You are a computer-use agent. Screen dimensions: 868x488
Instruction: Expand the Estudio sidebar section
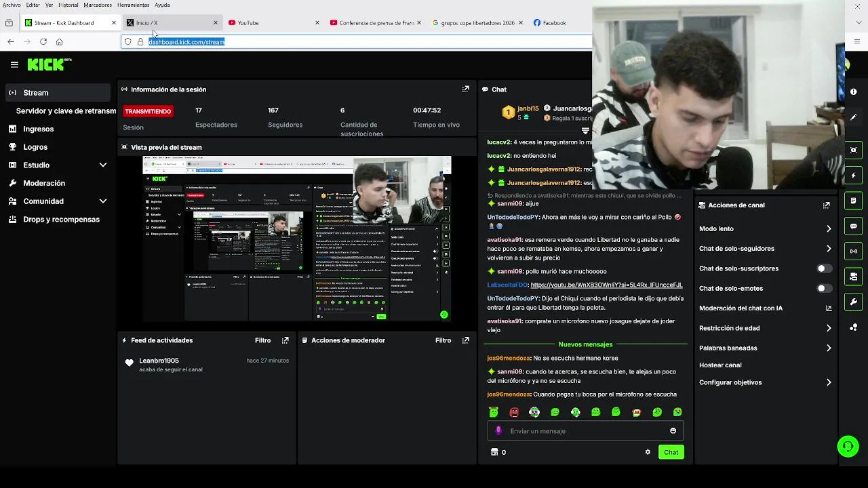[103, 165]
